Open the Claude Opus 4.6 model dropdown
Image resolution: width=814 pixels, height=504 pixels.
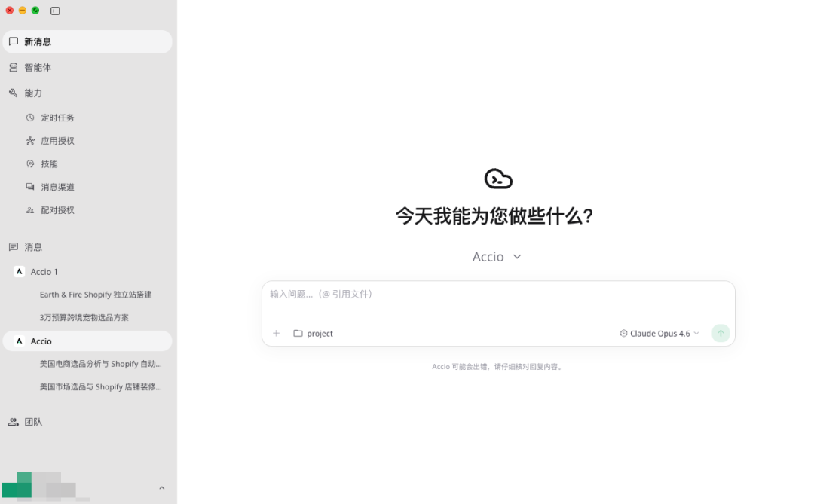click(x=659, y=333)
